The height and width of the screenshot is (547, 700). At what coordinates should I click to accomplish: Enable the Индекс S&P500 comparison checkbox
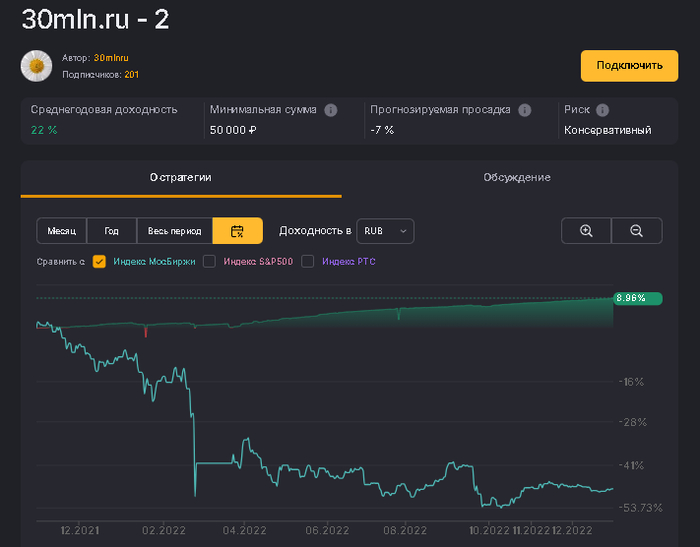(209, 261)
